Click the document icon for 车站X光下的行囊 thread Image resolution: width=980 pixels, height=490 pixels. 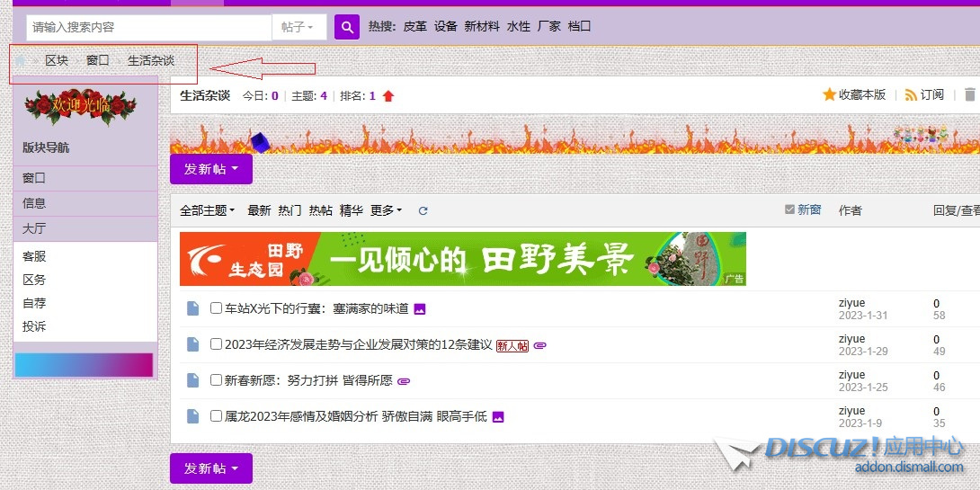pos(192,308)
